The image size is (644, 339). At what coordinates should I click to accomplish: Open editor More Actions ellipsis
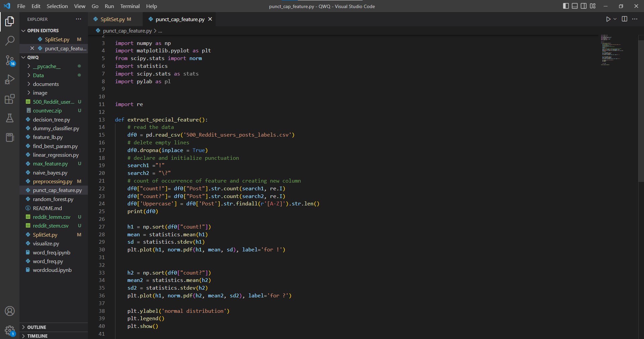pyautogui.click(x=635, y=19)
